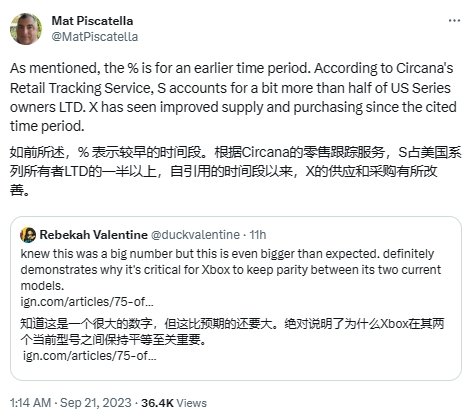Click the @duckvalentine handle
Viewport: 474px width, 416px height.
tap(195, 235)
